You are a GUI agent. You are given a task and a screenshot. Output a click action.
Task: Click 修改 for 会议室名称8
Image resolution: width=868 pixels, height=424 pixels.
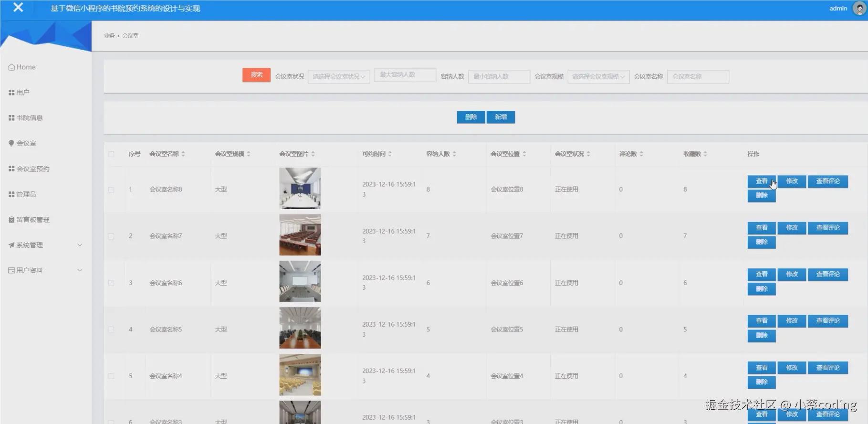(792, 181)
